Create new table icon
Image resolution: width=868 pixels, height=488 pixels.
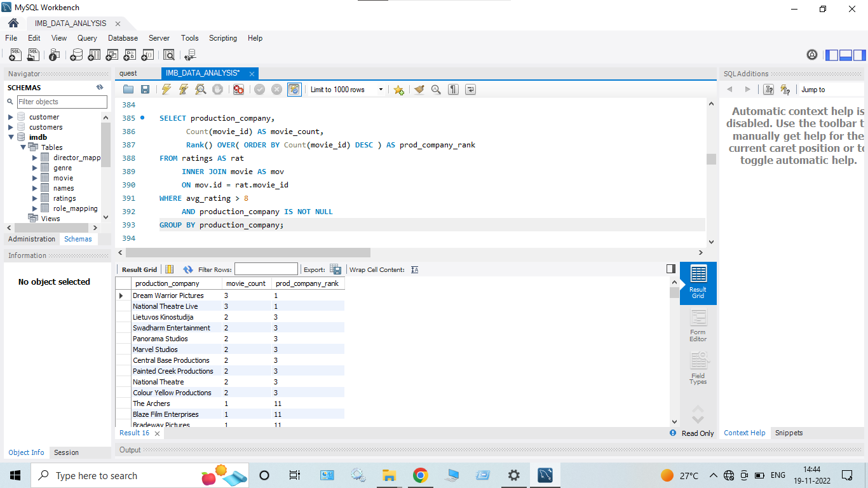tap(94, 55)
